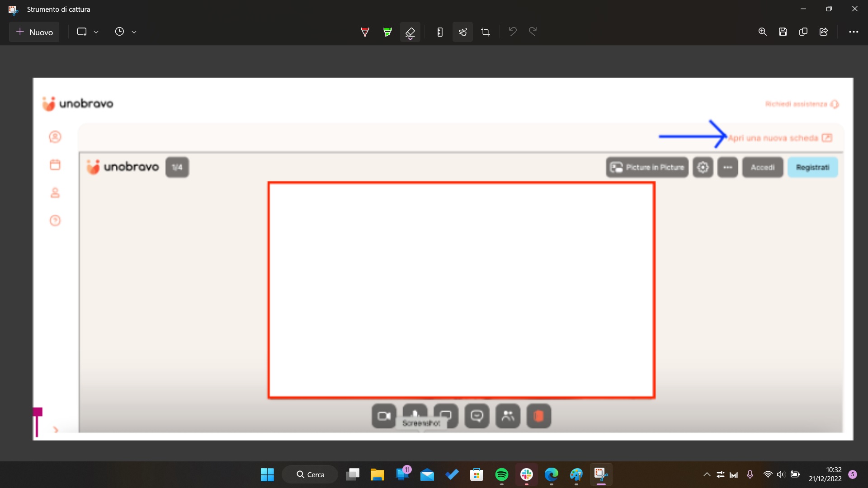
Task: Open Spotify from the taskbar
Action: [502, 474]
